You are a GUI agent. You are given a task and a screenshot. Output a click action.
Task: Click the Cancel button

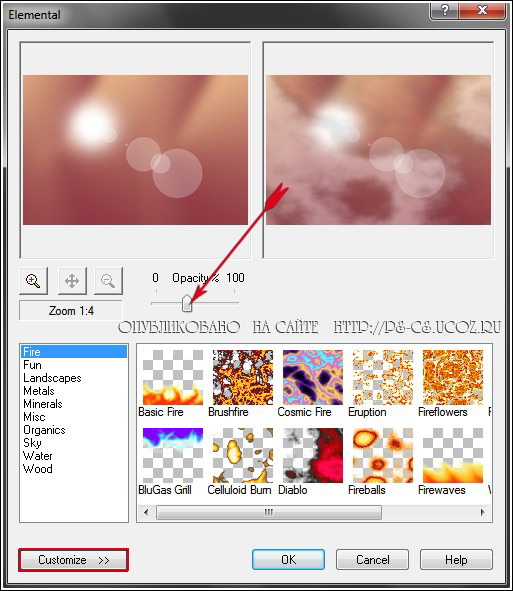372,559
